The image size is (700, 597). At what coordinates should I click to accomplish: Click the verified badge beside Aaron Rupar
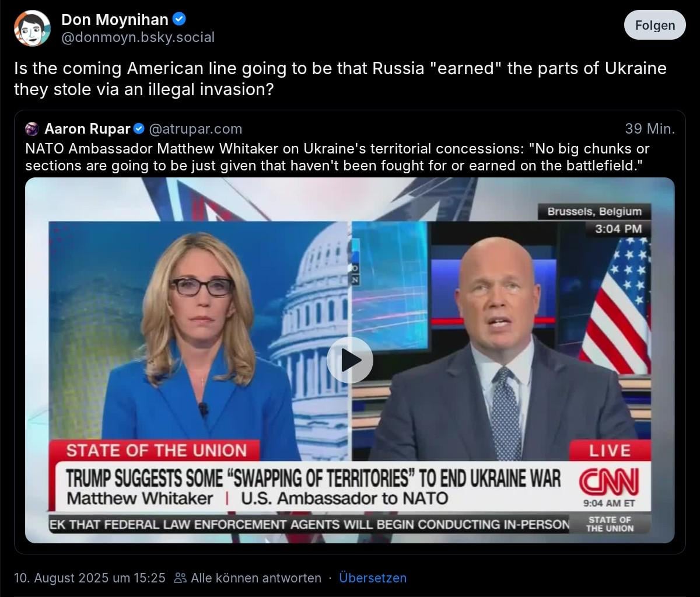tap(139, 128)
